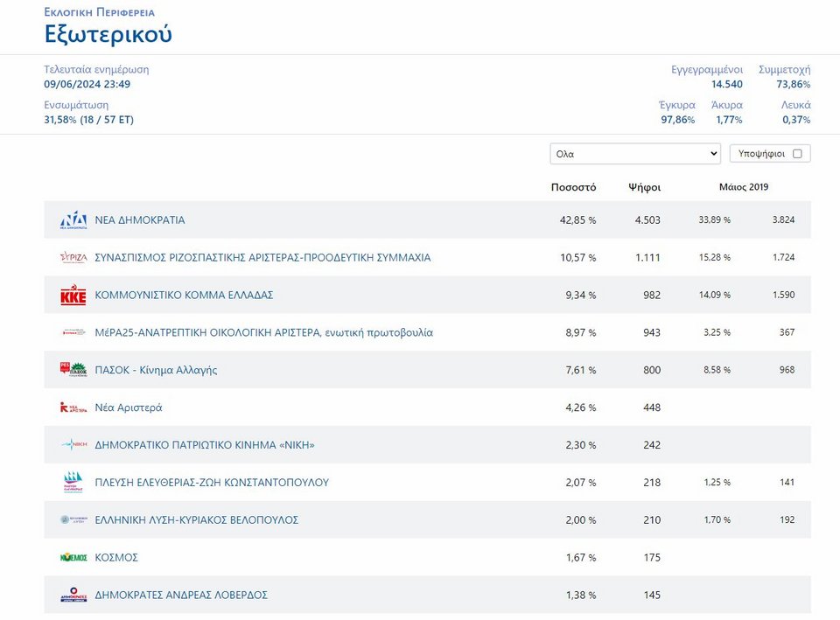Image resolution: width=840 pixels, height=620 pixels.
Task: Click the 218 votes cell
Action: click(652, 483)
